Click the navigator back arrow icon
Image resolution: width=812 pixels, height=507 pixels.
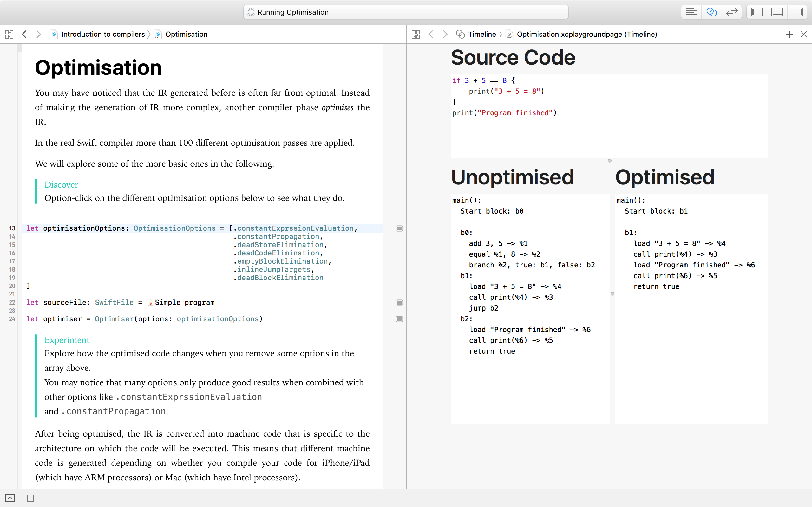24,34
